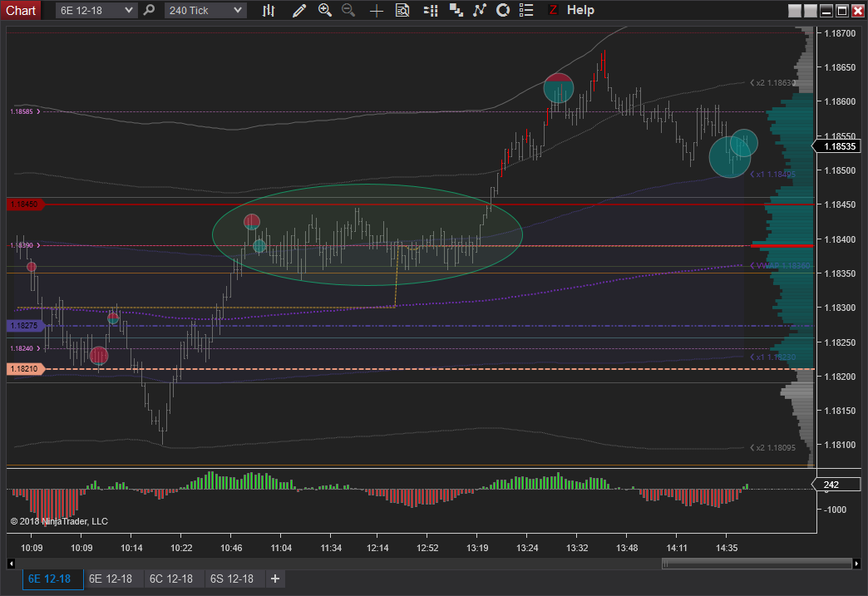The image size is (868, 596).
Task: Select the orange 1.18210 price line label
Action: (x=24, y=368)
